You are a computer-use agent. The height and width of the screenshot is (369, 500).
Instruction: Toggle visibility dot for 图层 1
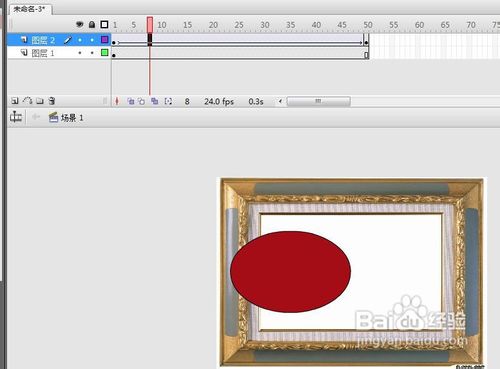[80, 53]
